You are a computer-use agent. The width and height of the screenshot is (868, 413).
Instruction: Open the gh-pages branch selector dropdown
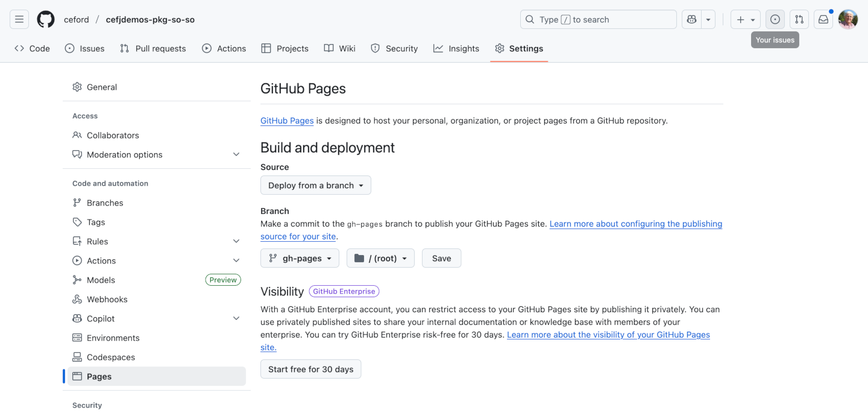tap(300, 258)
